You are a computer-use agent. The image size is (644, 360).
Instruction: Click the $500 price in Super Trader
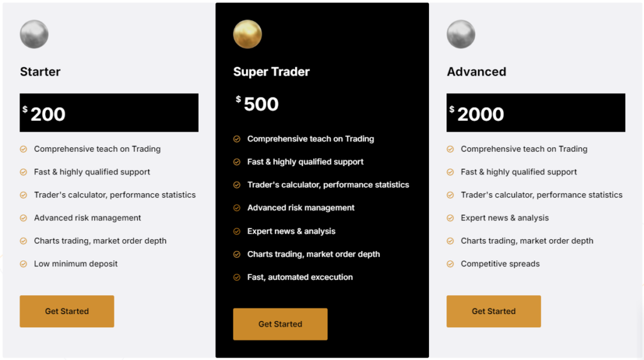[x=258, y=104]
